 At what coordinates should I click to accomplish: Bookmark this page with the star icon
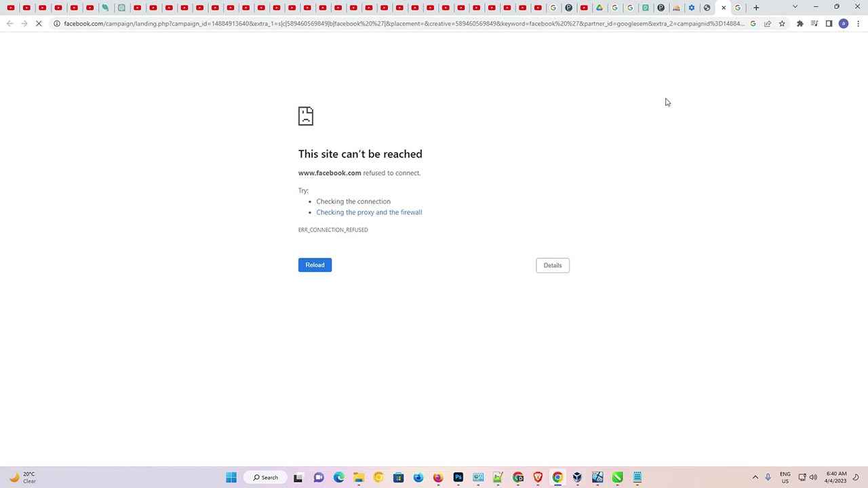(x=782, y=24)
